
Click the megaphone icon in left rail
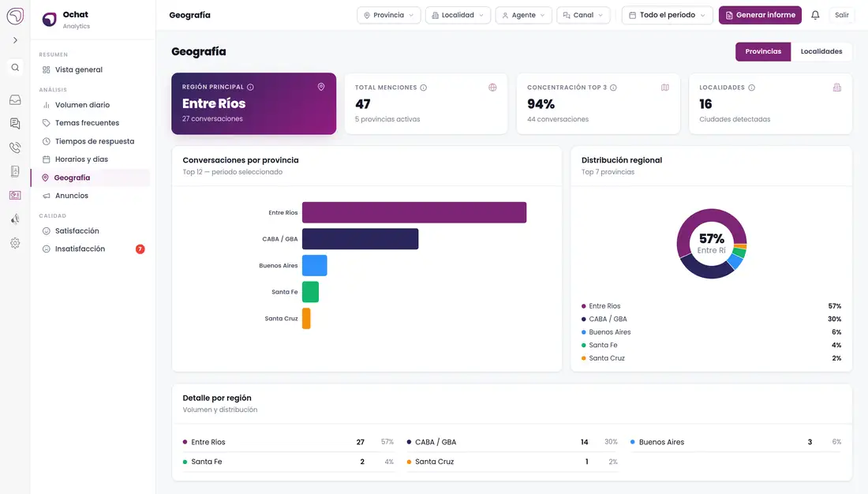[x=16, y=219]
